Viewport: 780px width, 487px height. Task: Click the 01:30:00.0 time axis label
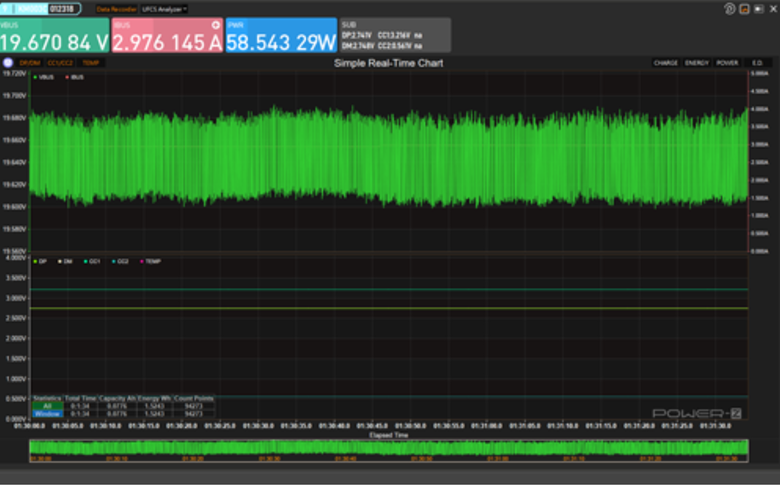(x=29, y=426)
